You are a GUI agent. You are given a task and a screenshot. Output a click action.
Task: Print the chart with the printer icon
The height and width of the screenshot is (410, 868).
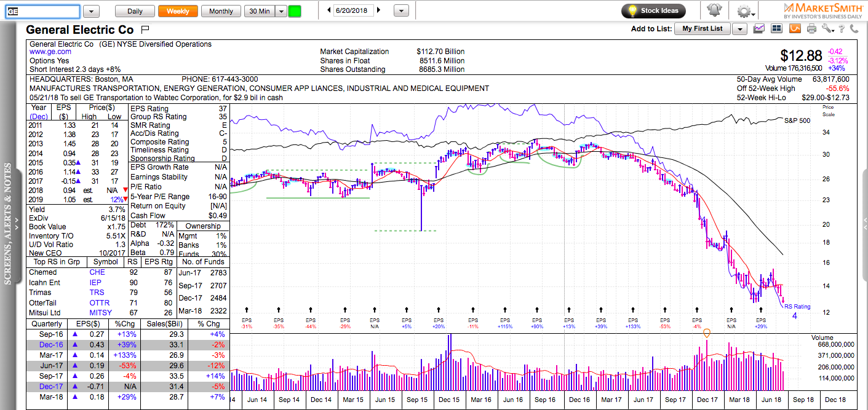[x=811, y=28]
